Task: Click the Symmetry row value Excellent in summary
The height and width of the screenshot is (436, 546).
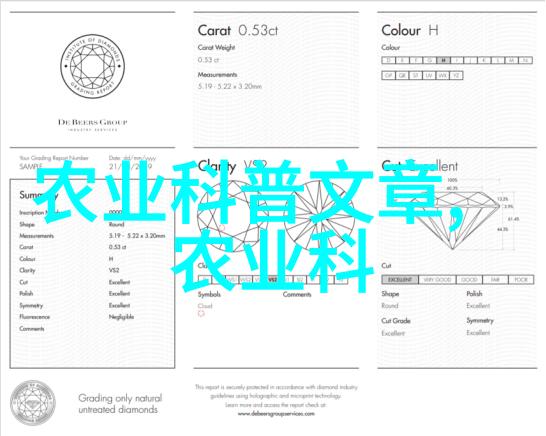Action: (x=119, y=305)
